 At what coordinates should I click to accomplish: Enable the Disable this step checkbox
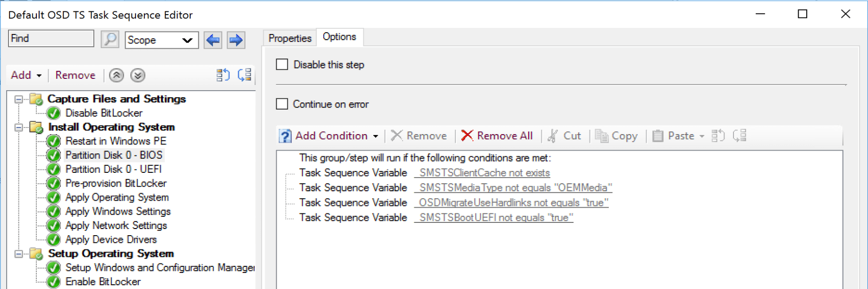click(x=282, y=65)
